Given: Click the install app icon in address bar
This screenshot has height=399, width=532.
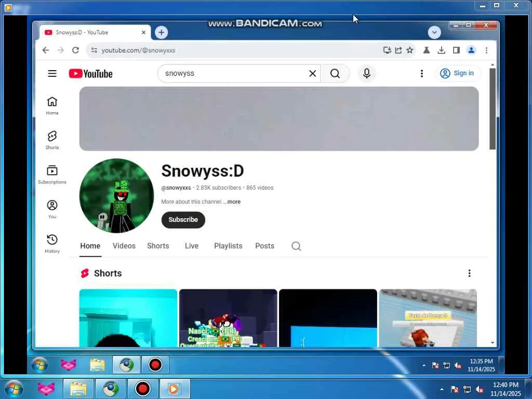Looking at the screenshot, I should click(387, 50).
